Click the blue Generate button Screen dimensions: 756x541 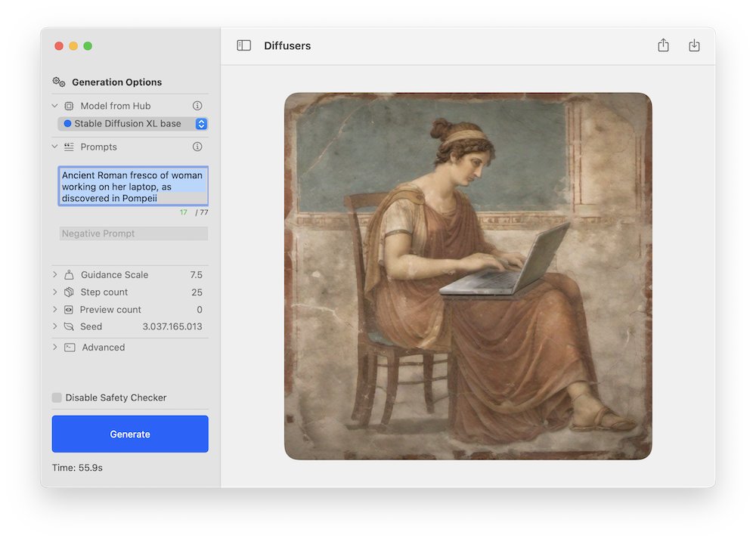point(130,434)
